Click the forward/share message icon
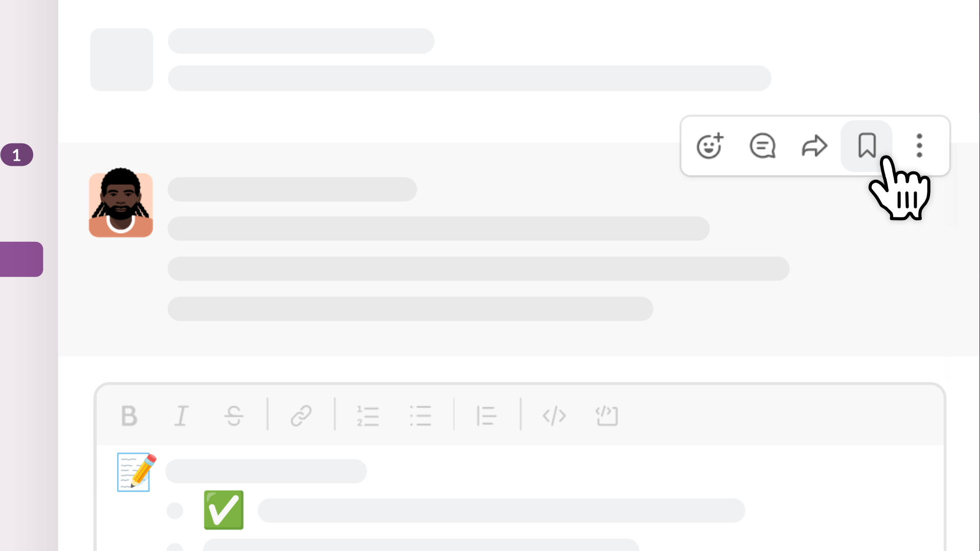This screenshot has height=551, width=980. (815, 146)
